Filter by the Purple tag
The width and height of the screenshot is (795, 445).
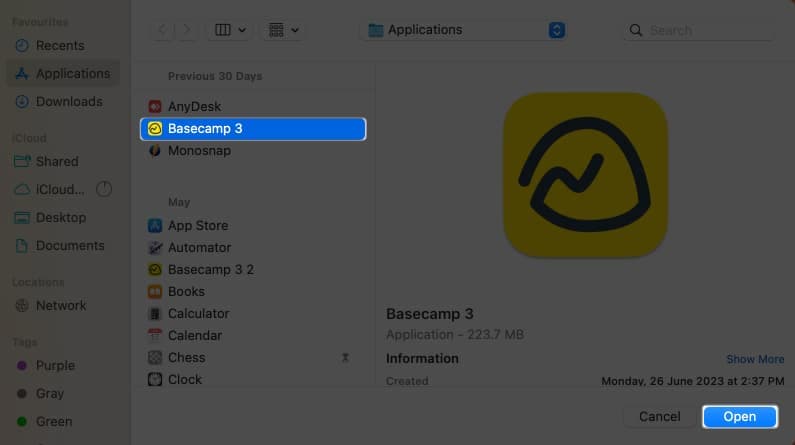coord(63,365)
